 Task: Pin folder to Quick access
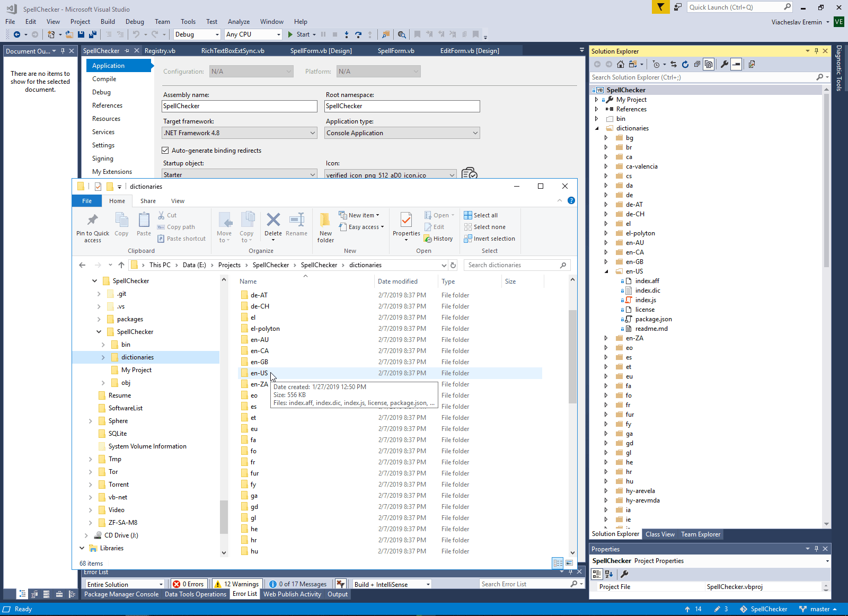pyautogui.click(x=93, y=227)
